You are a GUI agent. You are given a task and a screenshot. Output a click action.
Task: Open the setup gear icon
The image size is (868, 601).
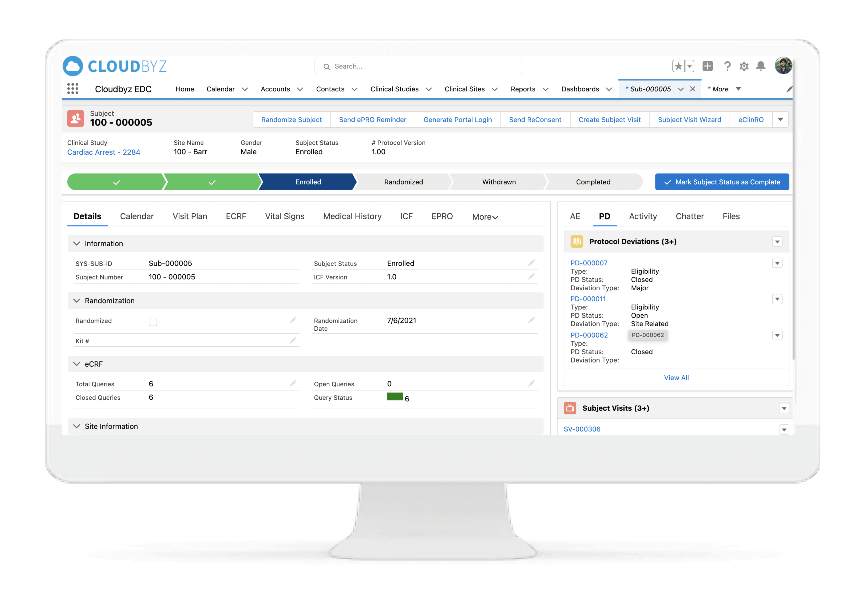(744, 67)
